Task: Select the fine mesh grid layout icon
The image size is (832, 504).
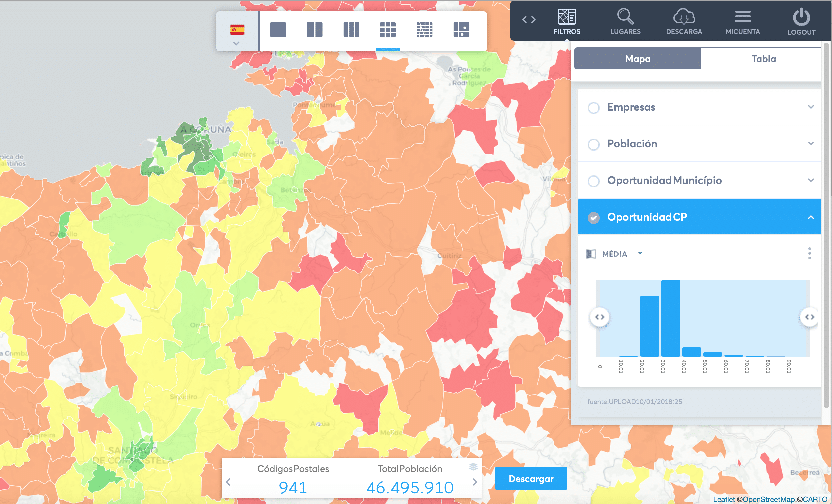Action: pyautogui.click(x=424, y=30)
